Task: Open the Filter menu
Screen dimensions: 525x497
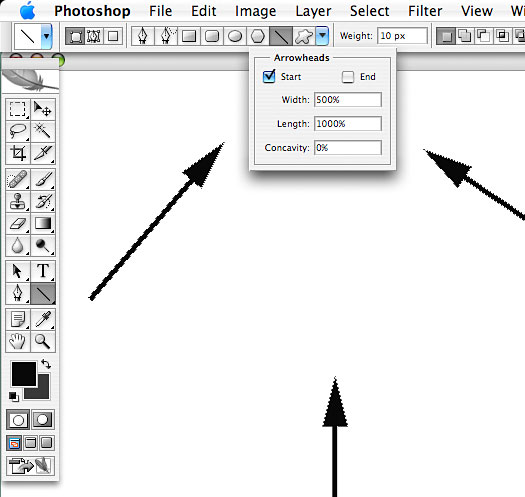Action: (425, 11)
